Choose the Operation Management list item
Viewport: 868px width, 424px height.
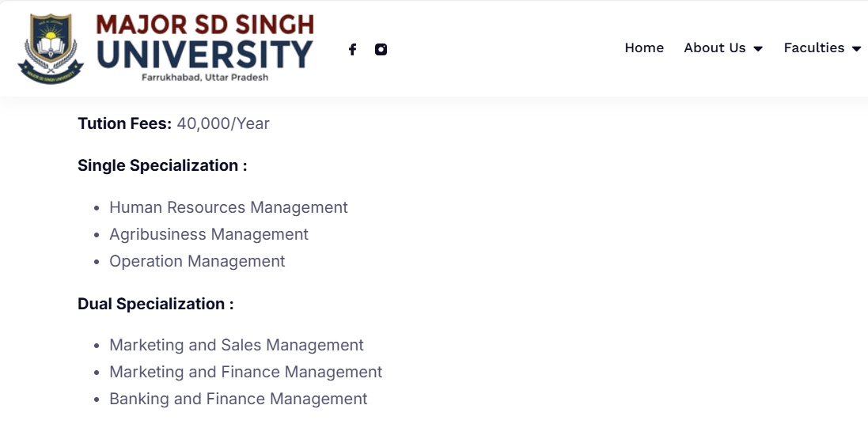pyautogui.click(x=197, y=261)
